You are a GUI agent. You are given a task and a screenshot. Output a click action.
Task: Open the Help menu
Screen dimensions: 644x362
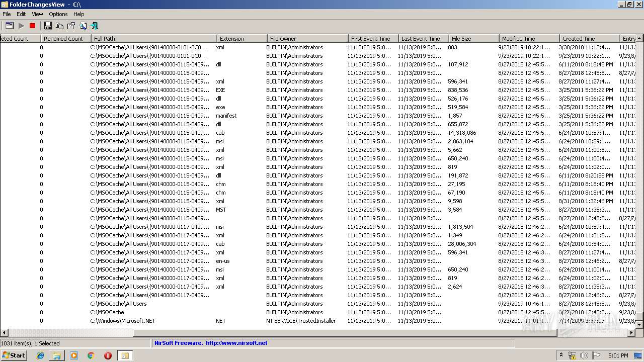[x=78, y=14]
